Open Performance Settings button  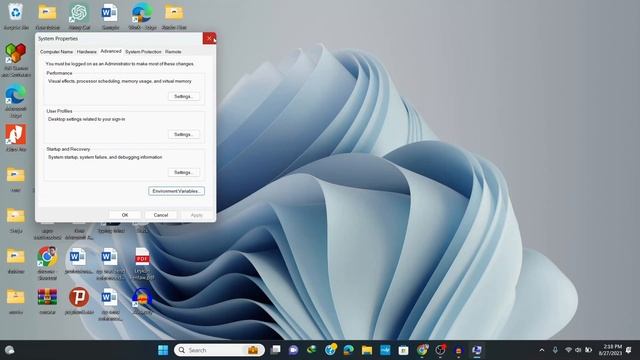tap(184, 96)
